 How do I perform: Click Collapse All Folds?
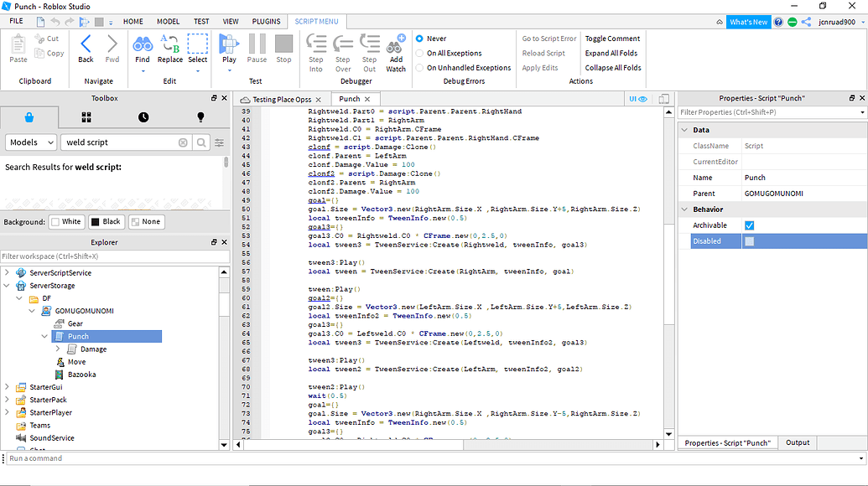pyautogui.click(x=613, y=68)
